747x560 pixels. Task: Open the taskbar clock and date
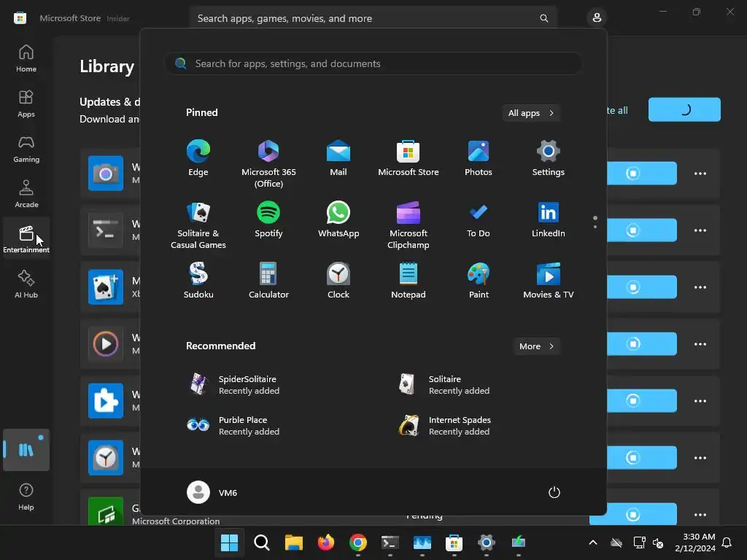point(695,542)
